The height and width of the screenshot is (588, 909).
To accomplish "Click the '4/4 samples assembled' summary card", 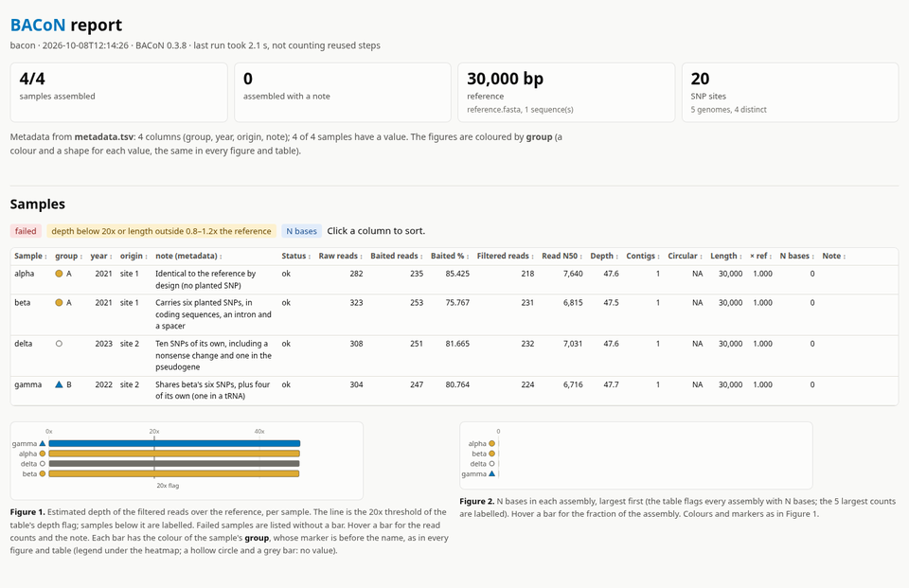I will 119,92.
